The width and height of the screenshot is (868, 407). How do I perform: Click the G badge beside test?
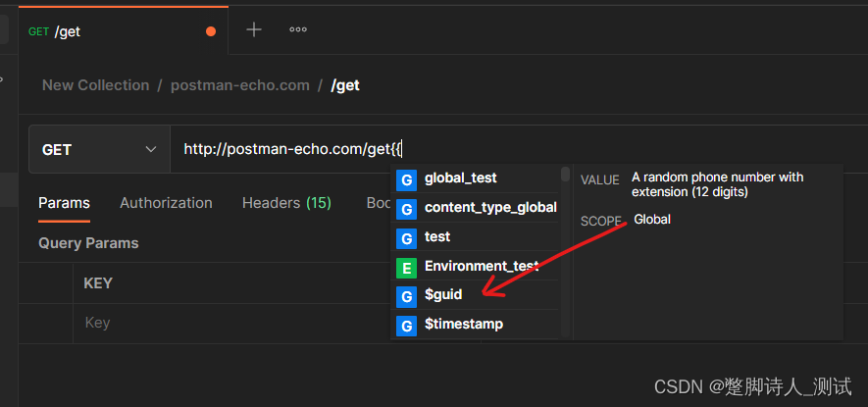[x=406, y=238]
